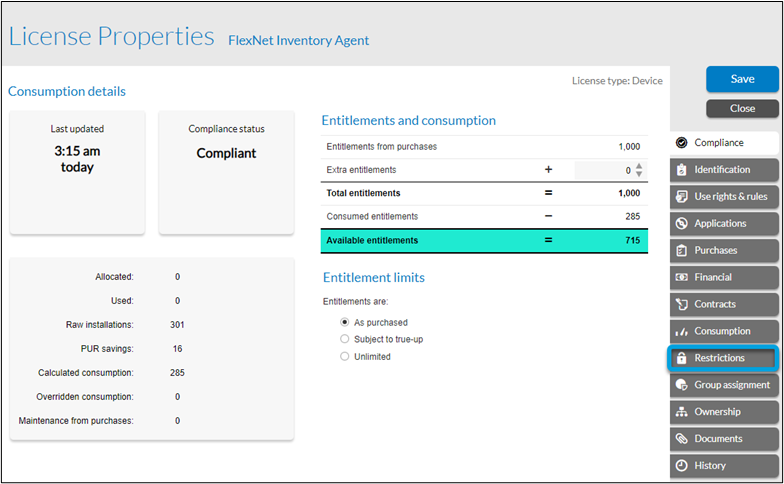
Task: Click the Purchases tab icon
Action: click(x=682, y=250)
